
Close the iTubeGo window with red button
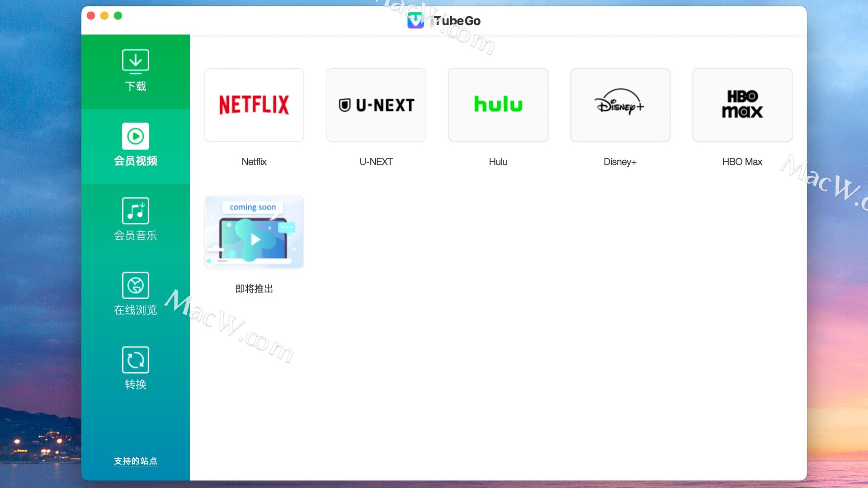[91, 16]
